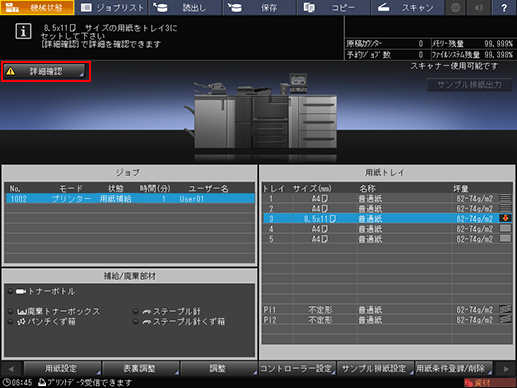
Task: Click PI2 tray status icon
Action: coord(505,319)
